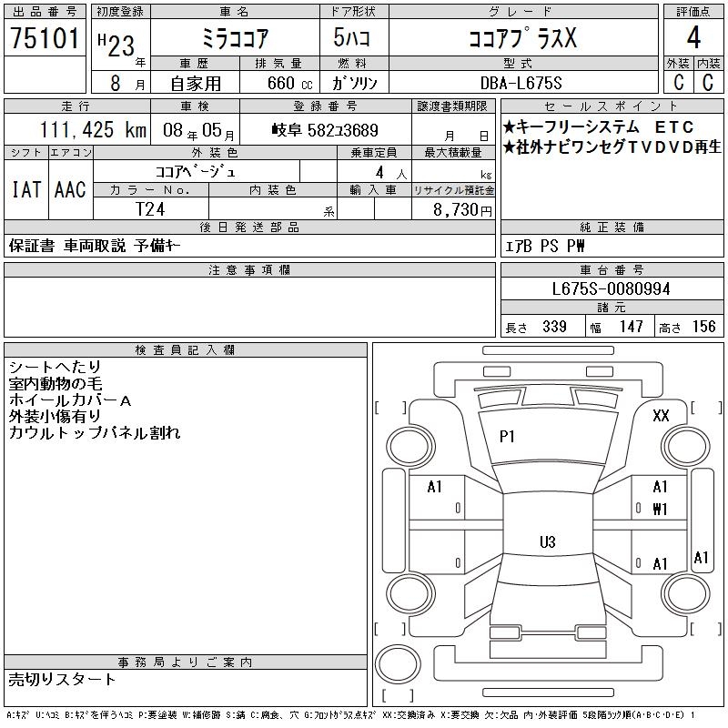Click the shift type IAT
This screenshot has height=728, width=728.
[x=26, y=189]
